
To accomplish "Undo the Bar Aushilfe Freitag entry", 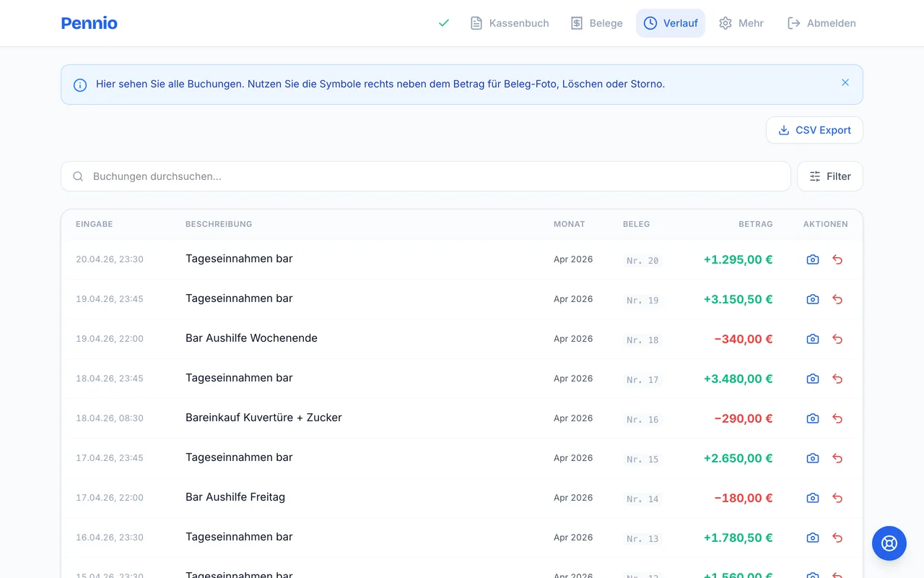I will (837, 498).
